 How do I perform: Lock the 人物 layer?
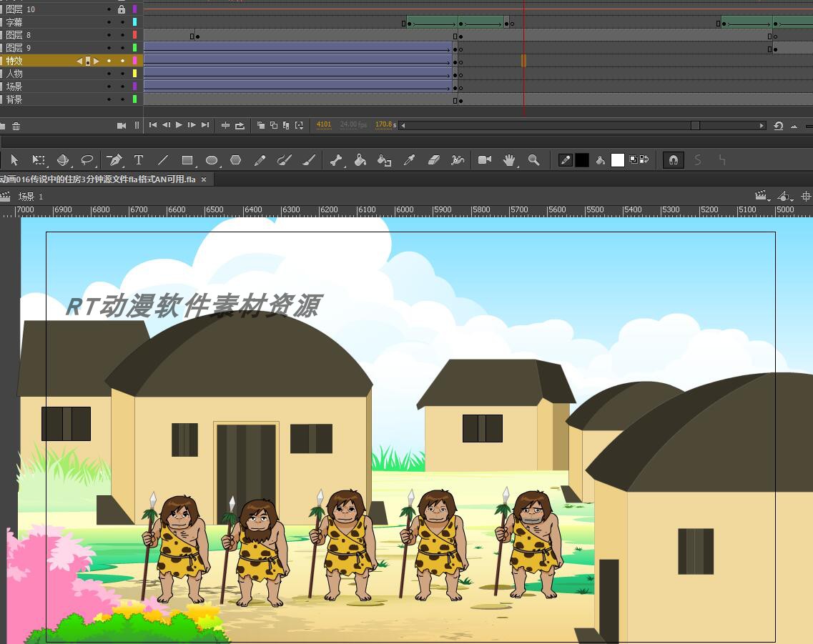click(122, 74)
